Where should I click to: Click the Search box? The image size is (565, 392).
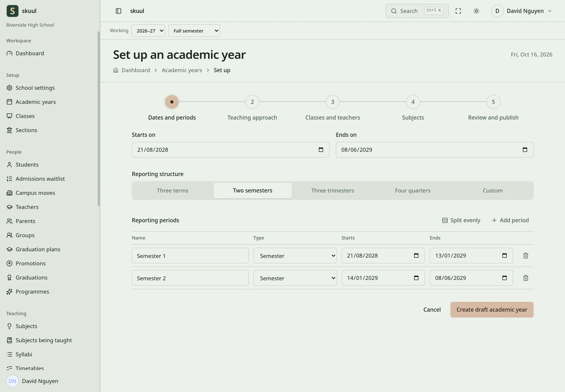pos(417,11)
